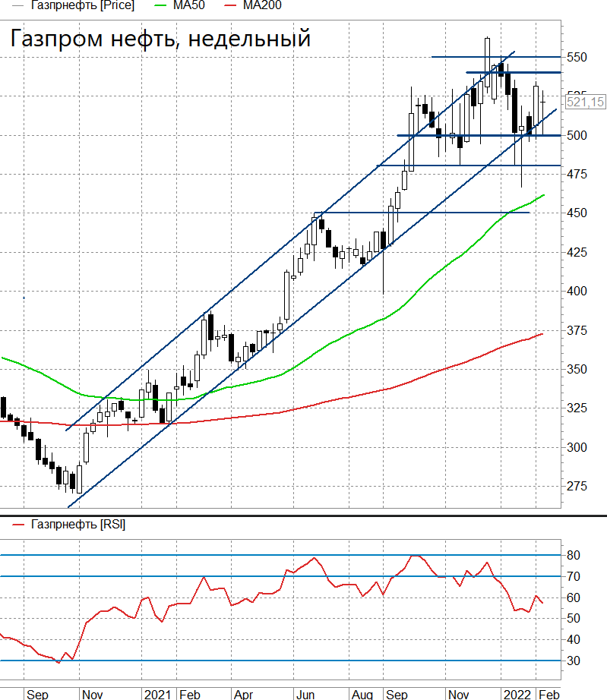Click the current price label 521,15

[x=585, y=102]
